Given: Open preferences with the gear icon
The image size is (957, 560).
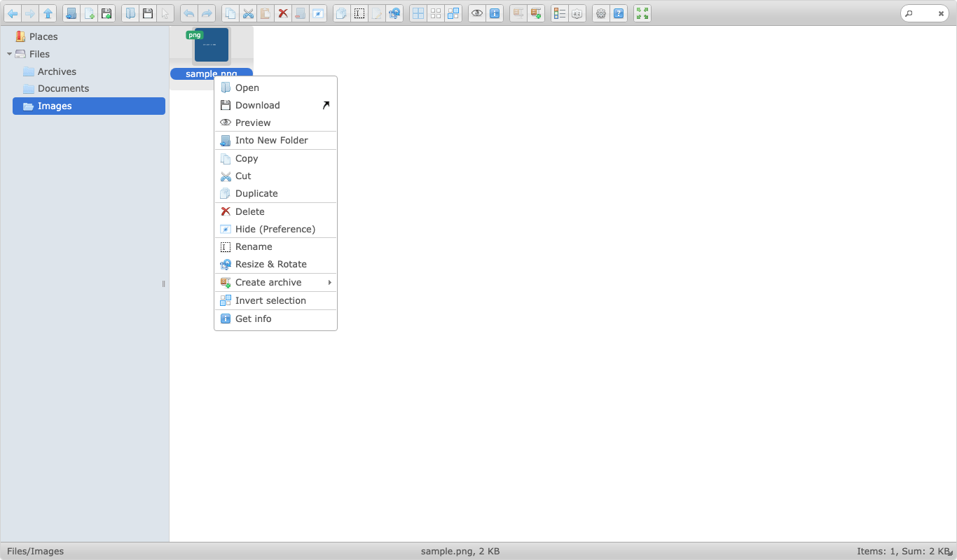Looking at the screenshot, I should tap(601, 13).
